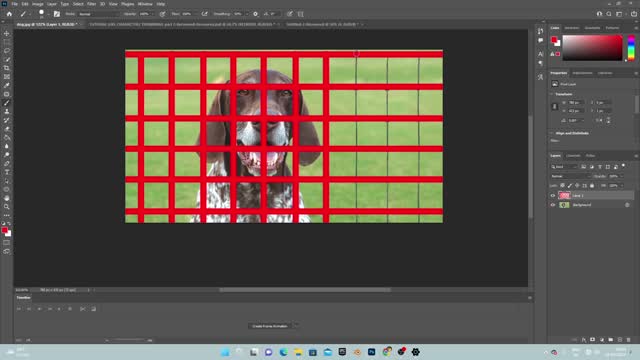Viewport: 640px width, 360px height.
Task: Switch to the Swatches tab
Action: [x=572, y=28]
